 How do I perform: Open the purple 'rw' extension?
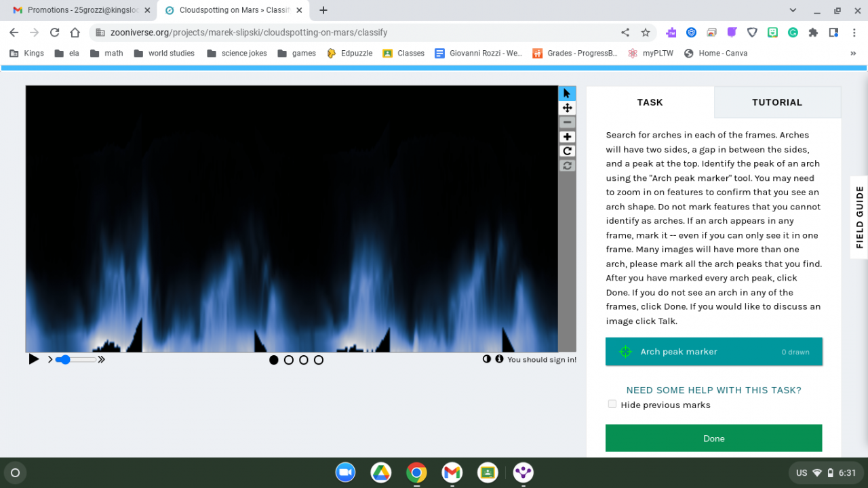(671, 33)
